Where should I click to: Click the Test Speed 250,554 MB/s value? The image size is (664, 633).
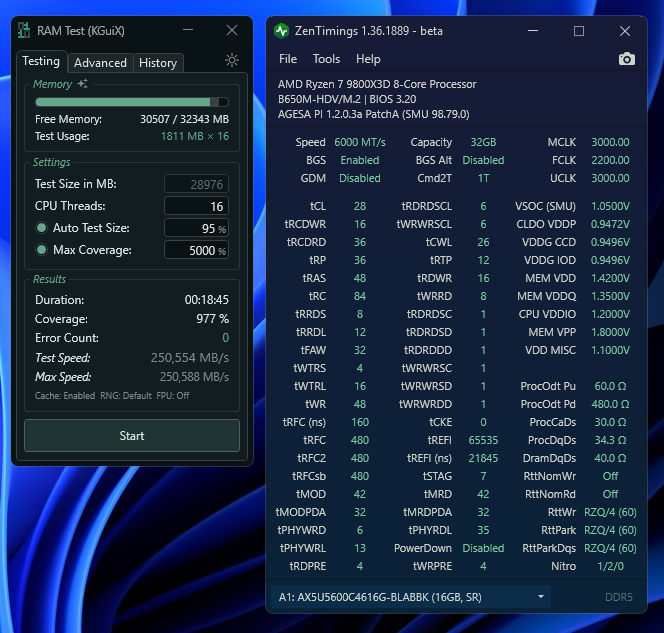190,358
